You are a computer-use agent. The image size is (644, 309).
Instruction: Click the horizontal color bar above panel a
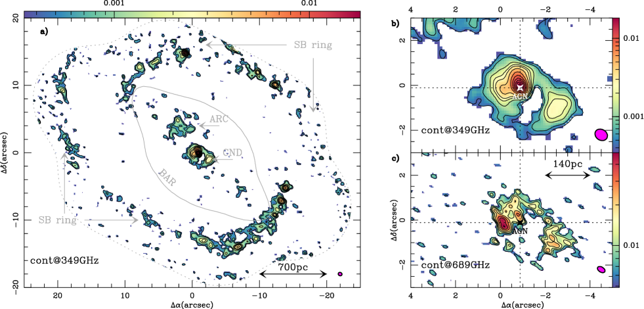(x=192, y=14)
